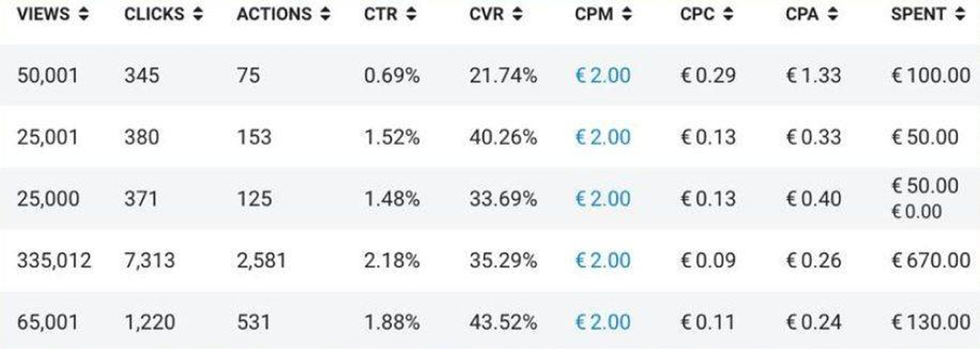980x349 pixels.
Task: Click the sort arrows beside SPENT
Action: pyautogui.click(x=960, y=14)
